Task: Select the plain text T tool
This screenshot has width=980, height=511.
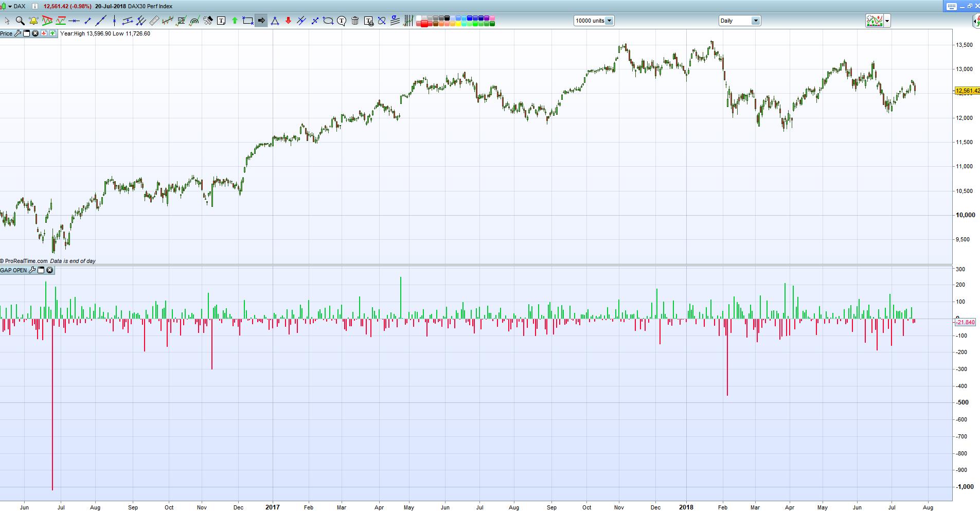Action: point(221,21)
